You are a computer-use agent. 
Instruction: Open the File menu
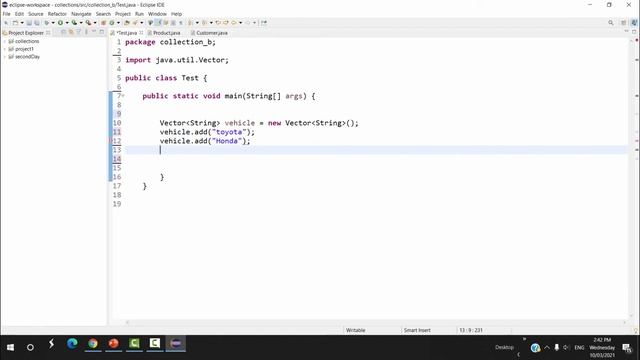7,14
